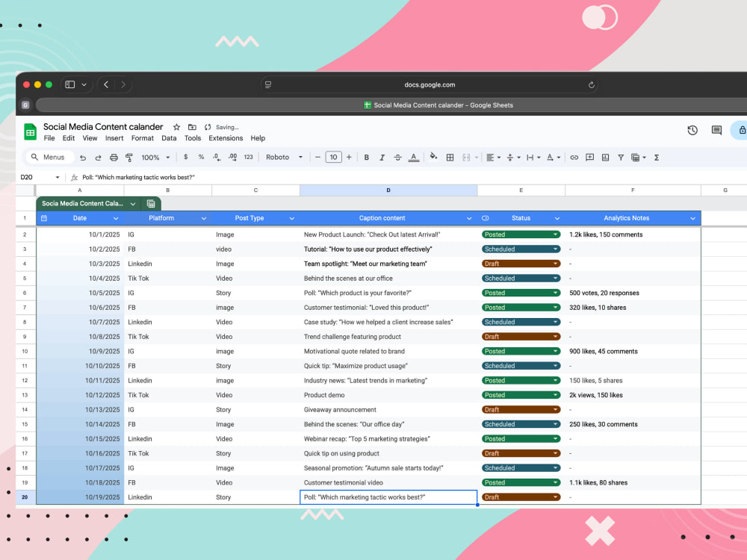
Task: Click the Insert chart icon
Action: 605,158
